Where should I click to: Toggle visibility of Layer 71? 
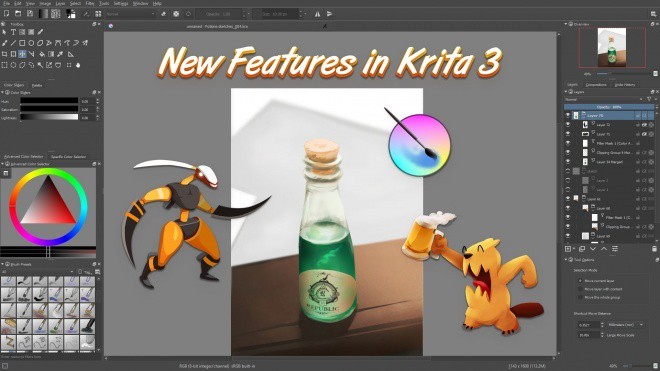568,134
